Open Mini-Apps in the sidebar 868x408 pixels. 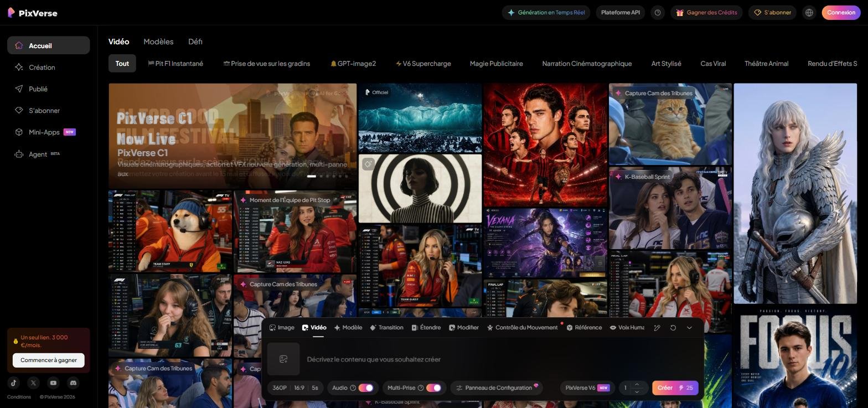49,132
